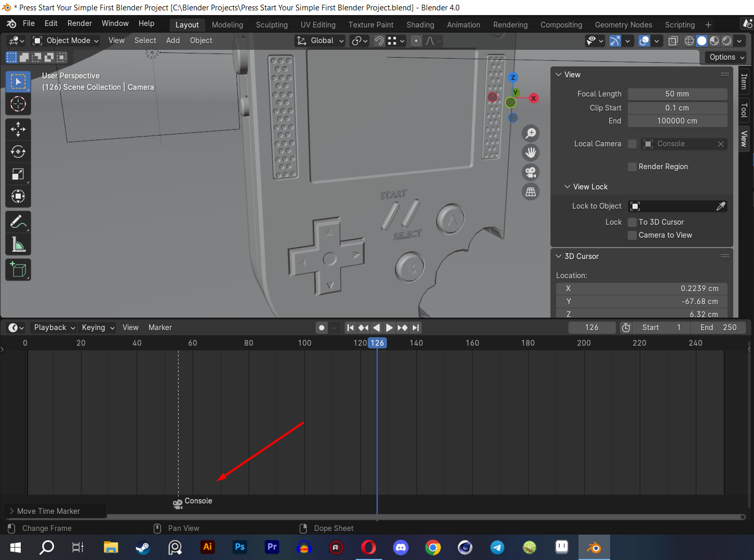Open the Keying dropdown
754x560 pixels.
pos(97,327)
